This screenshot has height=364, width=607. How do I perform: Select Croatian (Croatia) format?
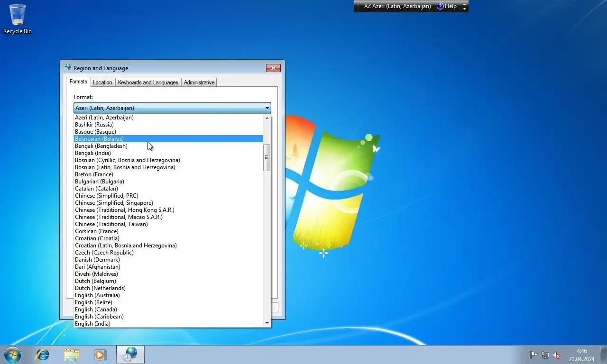[168, 238]
